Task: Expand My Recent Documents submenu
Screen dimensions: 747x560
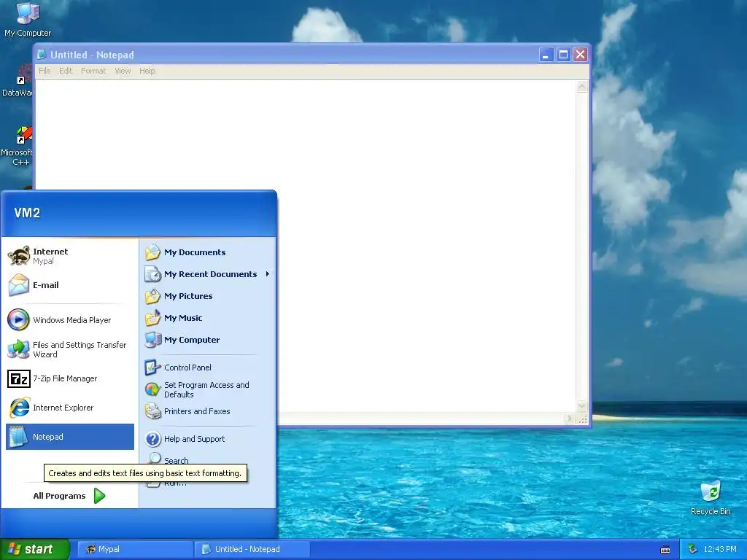Action: click(208, 274)
